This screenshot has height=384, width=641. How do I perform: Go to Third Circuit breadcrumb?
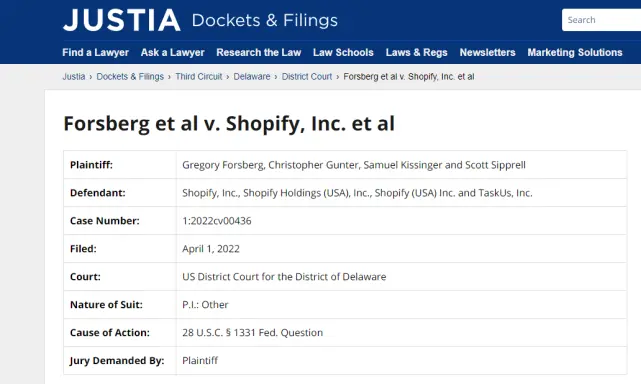[x=199, y=76]
